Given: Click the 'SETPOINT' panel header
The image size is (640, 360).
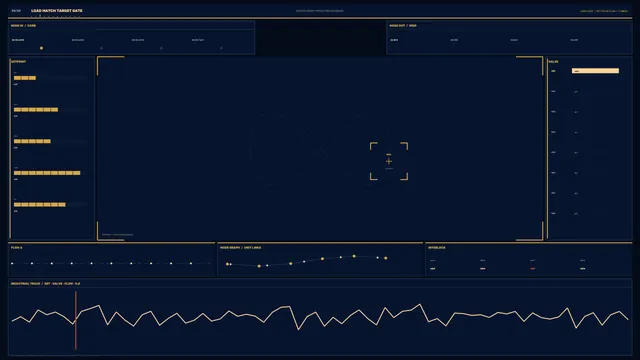Looking at the screenshot, I should pyautogui.click(x=18, y=62).
